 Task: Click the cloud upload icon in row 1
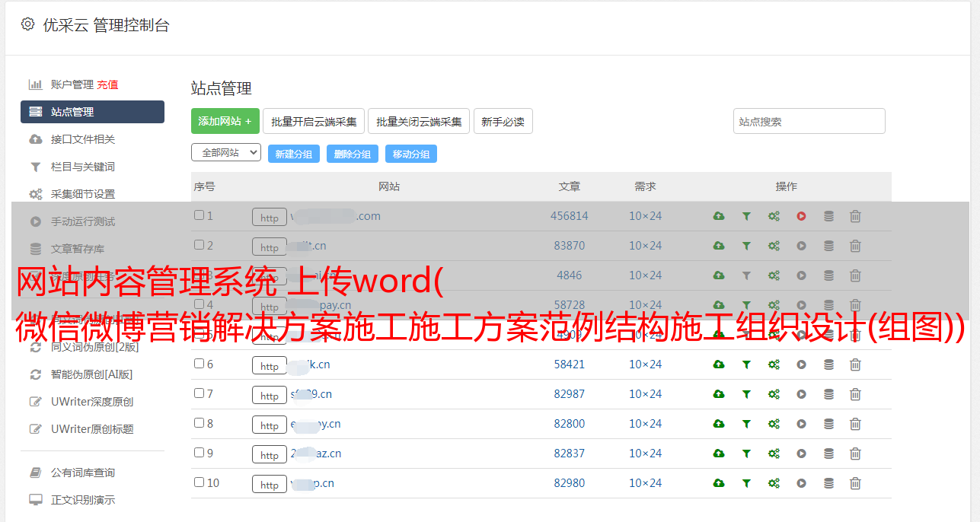[719, 216]
